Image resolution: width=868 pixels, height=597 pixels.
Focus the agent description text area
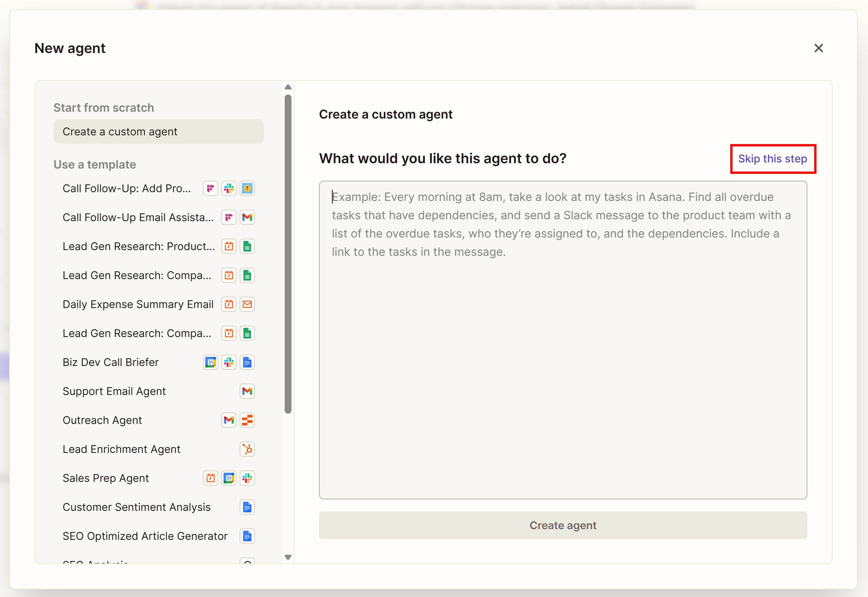point(563,339)
